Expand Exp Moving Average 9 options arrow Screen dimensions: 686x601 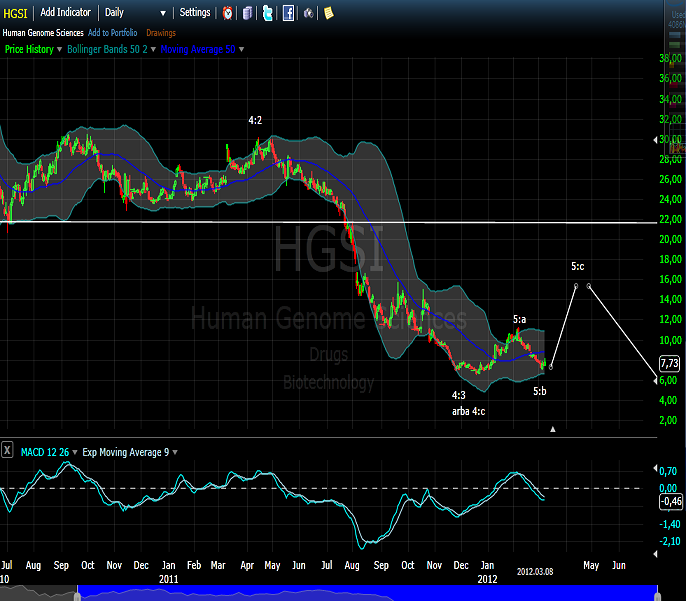point(175,452)
